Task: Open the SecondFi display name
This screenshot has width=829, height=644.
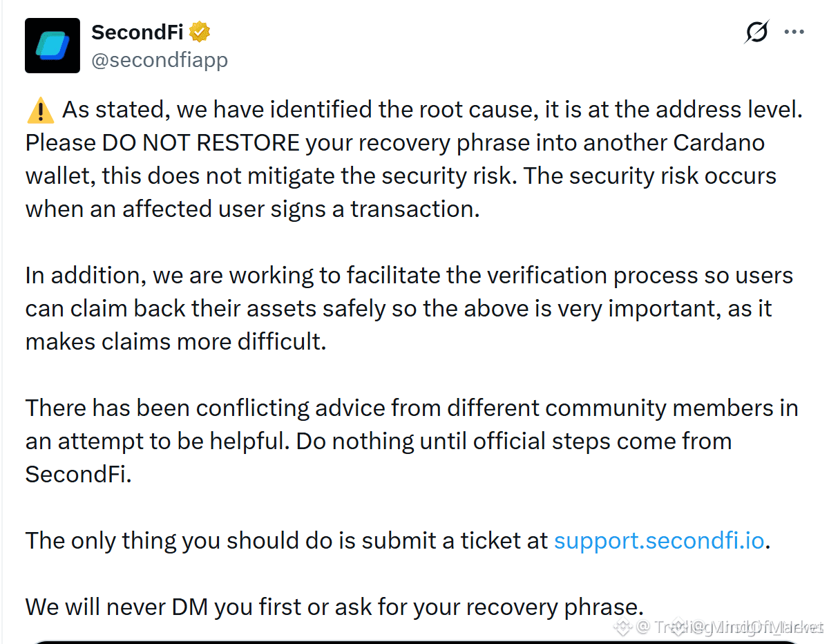Action: 137,32
